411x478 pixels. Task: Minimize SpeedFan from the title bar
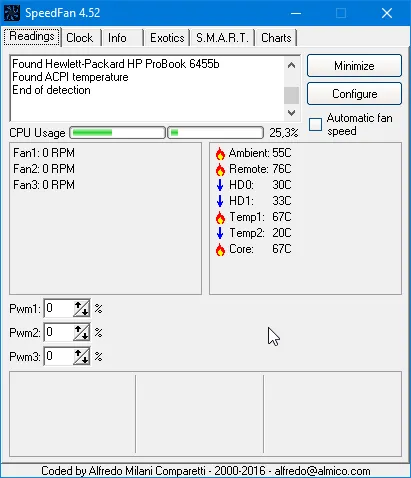(296, 13)
